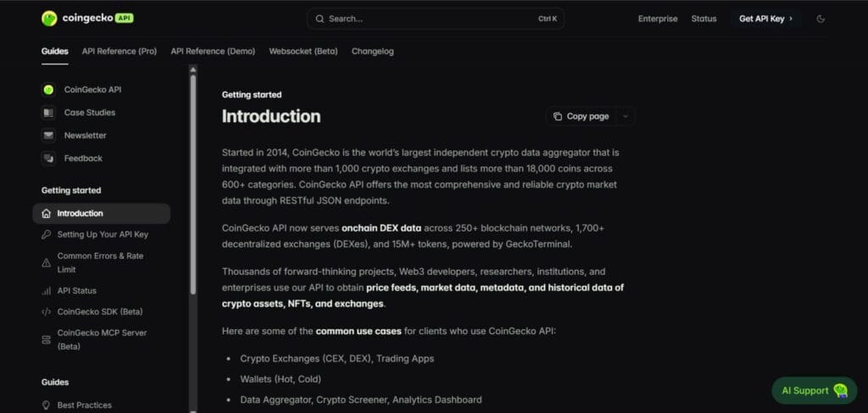Open the AI Support chat widget

(810, 390)
